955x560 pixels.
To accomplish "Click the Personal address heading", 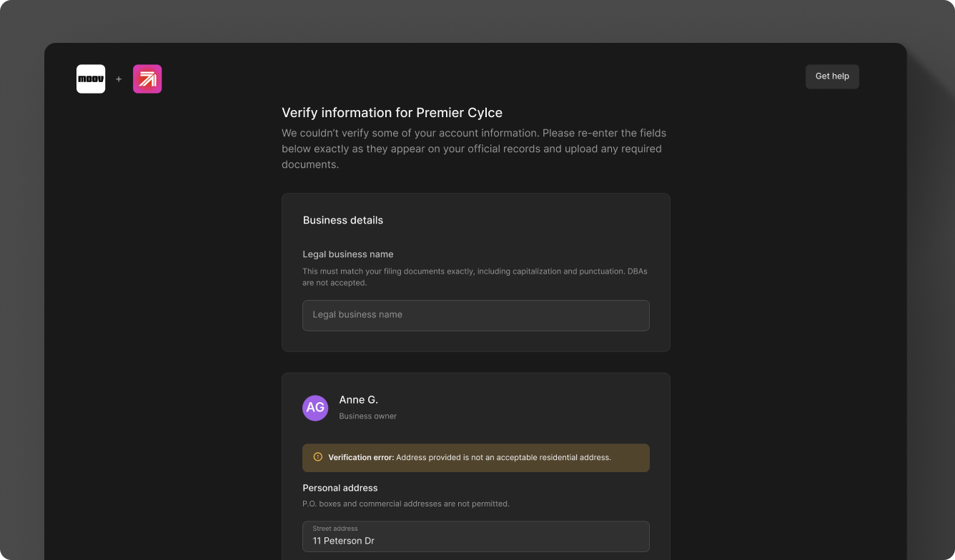I will (x=340, y=488).
